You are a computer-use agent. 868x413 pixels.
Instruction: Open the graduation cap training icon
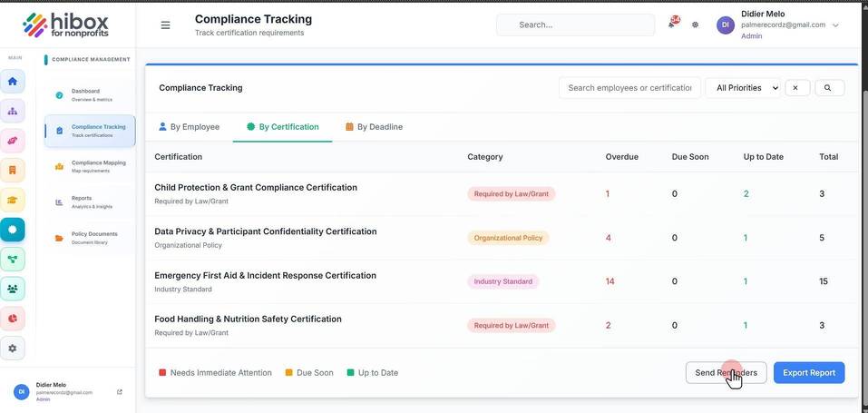point(12,200)
